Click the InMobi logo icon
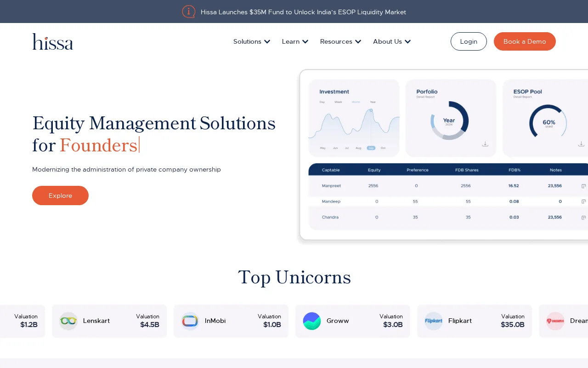Image resolution: width=588 pixels, height=368 pixels. pos(190,321)
